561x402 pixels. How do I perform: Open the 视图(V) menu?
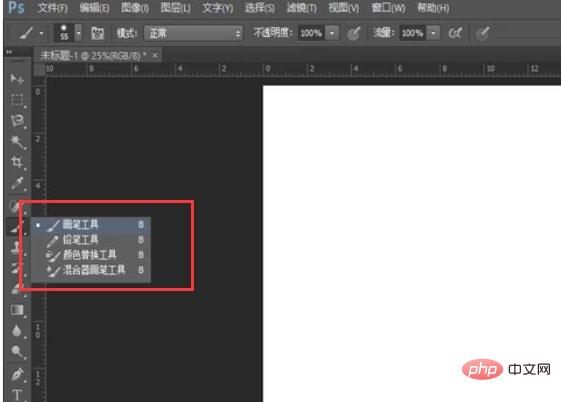[x=344, y=8]
